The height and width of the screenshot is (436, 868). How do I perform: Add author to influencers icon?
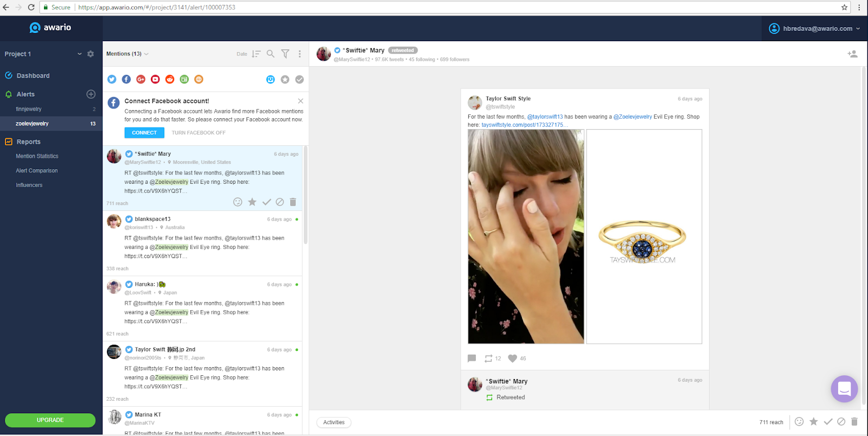(x=853, y=54)
